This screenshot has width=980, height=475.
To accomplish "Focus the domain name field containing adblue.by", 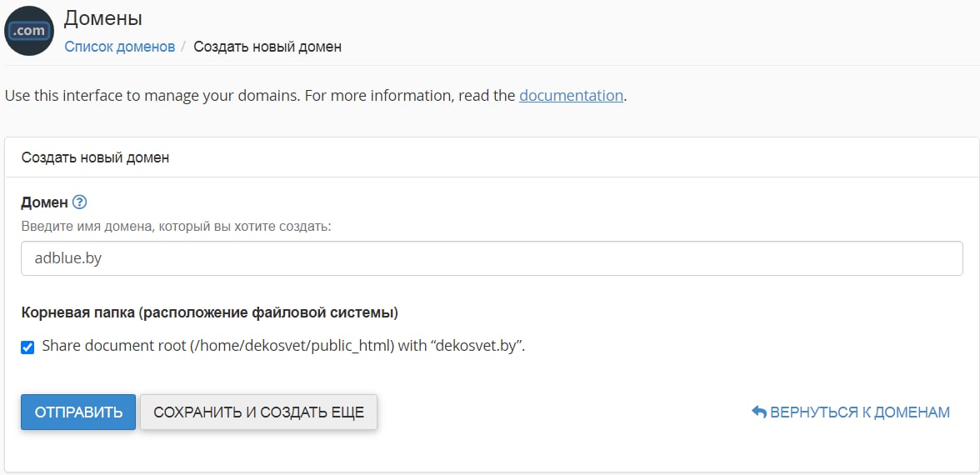I will point(492,258).
